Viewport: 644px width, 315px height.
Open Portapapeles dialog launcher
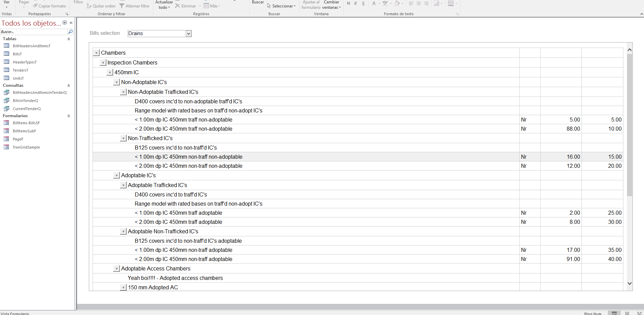[x=67, y=14]
